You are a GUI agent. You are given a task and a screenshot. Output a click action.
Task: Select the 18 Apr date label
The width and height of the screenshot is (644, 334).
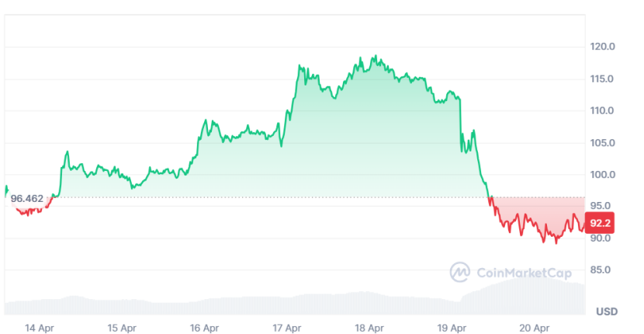(371, 328)
